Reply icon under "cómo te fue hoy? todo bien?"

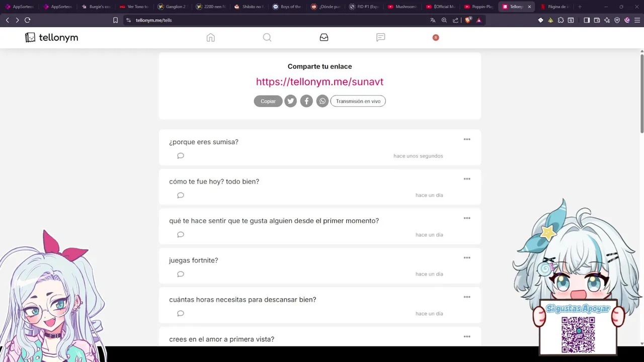[x=181, y=195]
